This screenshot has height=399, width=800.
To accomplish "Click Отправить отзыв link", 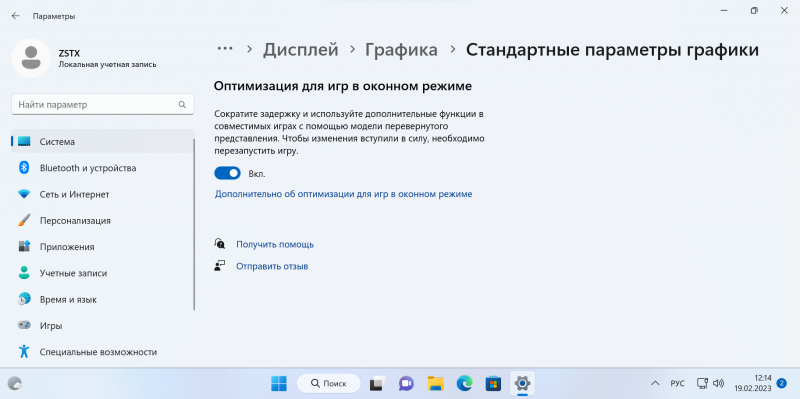I will coord(272,266).
